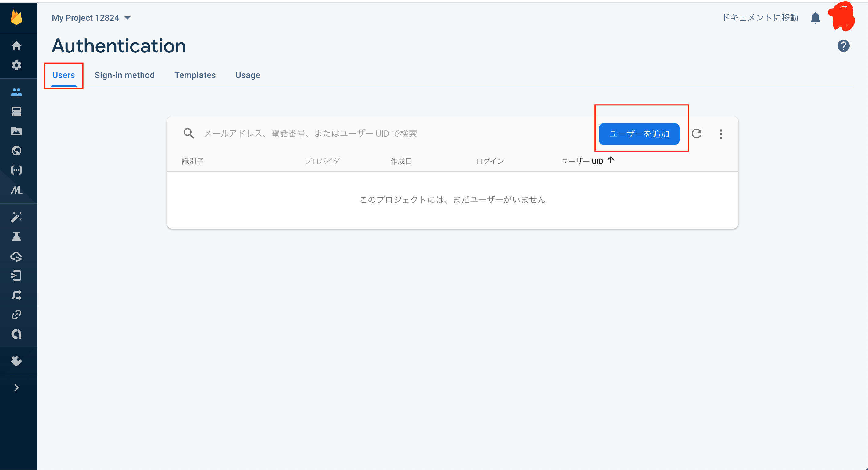Open Project Overview home icon
This screenshot has height=470, width=868.
point(16,45)
